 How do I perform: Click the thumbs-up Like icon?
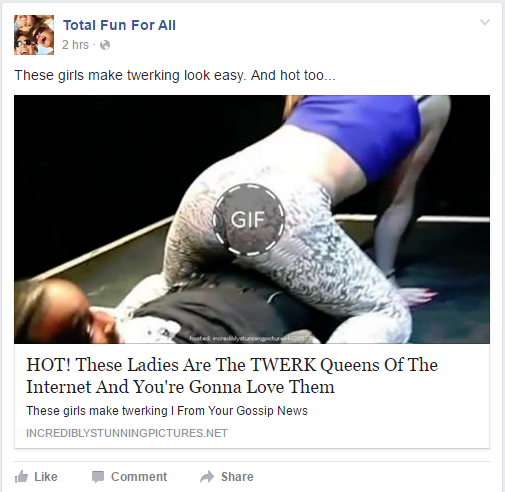point(21,477)
